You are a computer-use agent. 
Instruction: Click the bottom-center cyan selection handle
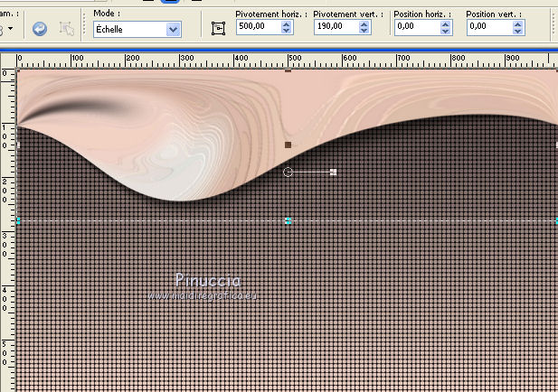click(288, 220)
